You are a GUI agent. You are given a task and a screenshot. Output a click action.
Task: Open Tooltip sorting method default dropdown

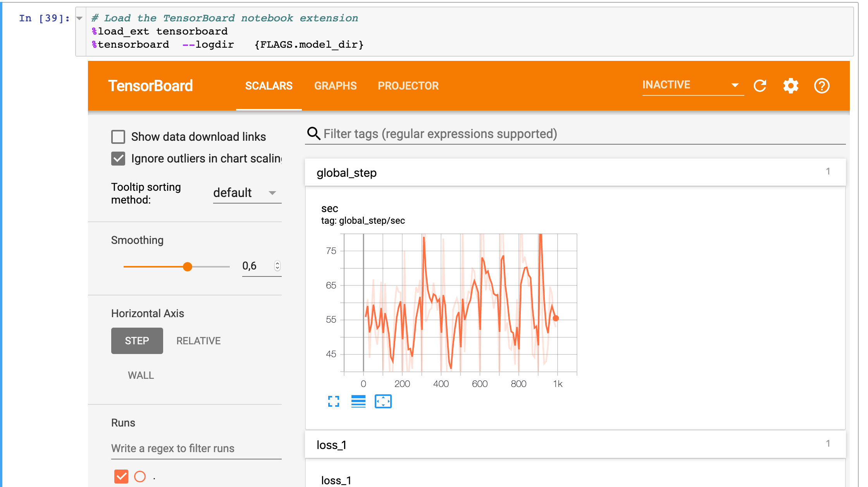click(247, 193)
